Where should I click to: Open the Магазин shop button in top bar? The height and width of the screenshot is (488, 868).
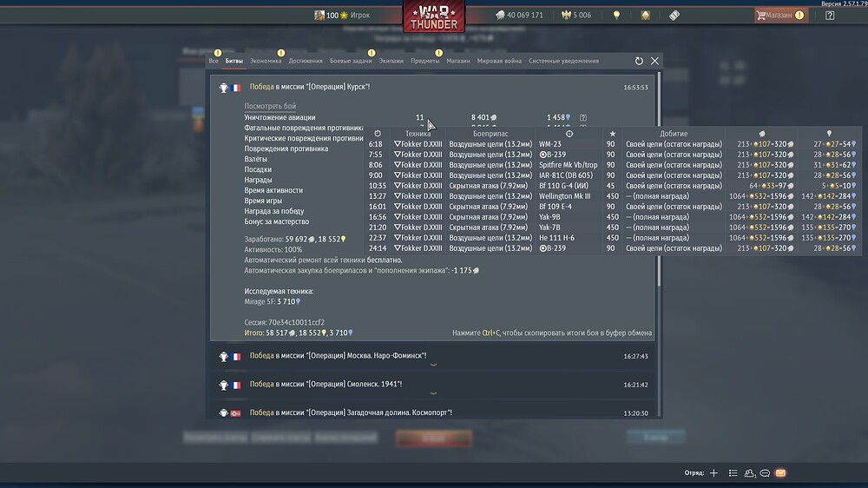[x=779, y=15]
